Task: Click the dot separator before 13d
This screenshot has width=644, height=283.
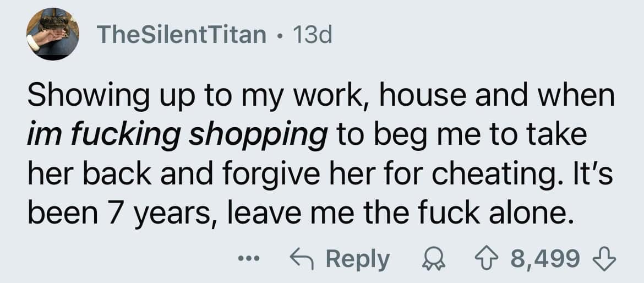Action: (280, 36)
